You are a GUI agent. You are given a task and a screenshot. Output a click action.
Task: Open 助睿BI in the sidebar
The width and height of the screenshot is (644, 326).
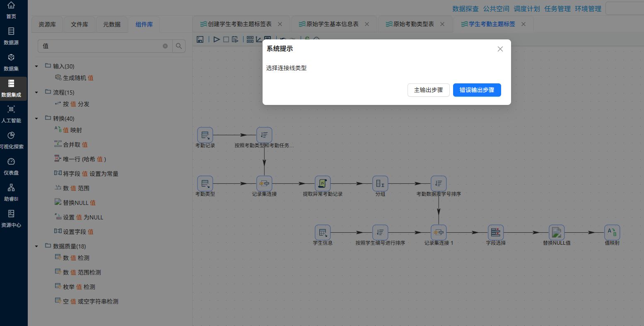[11, 192]
